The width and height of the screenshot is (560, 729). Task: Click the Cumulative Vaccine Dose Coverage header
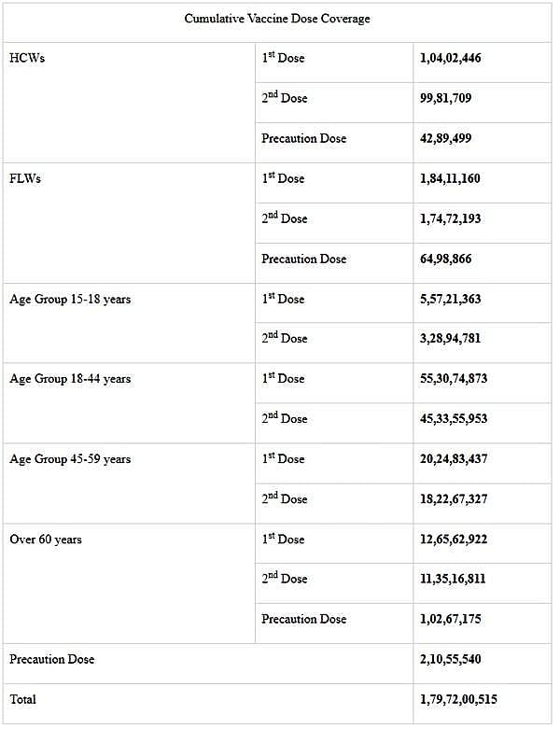[277, 19]
